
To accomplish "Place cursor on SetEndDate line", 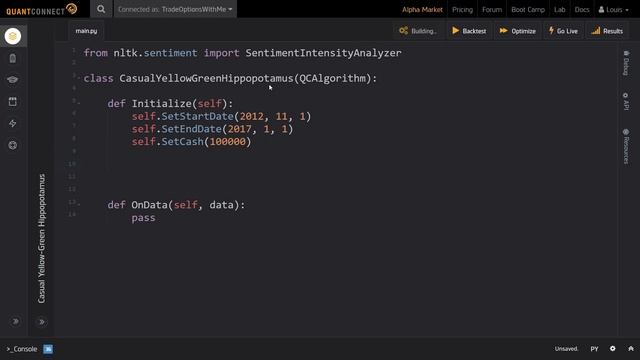I will 212,129.
